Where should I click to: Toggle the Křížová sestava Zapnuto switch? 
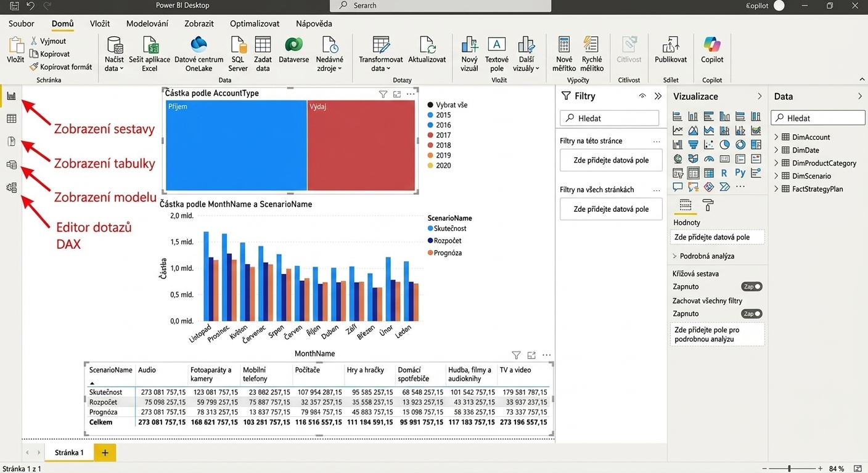point(751,286)
